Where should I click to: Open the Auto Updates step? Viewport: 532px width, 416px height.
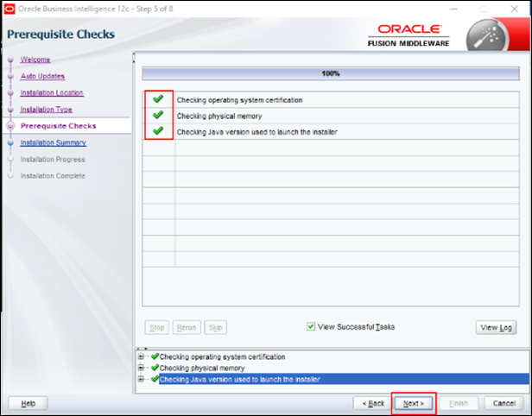pos(42,76)
